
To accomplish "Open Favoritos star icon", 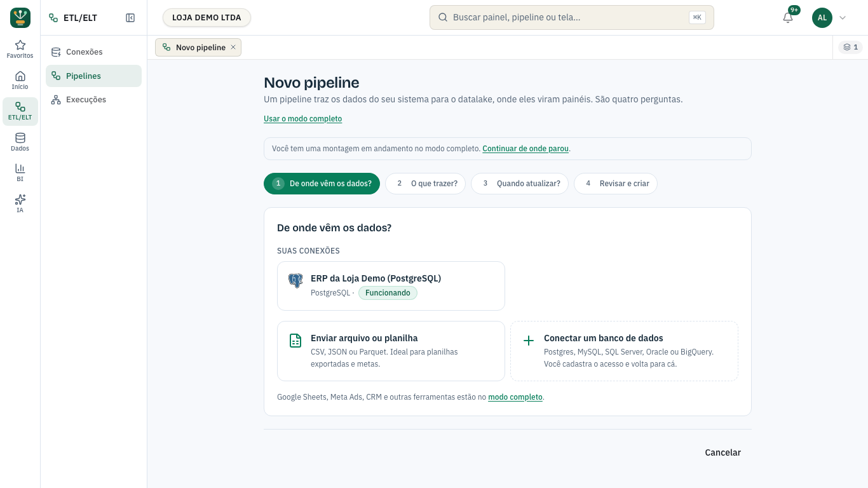I will (20, 50).
